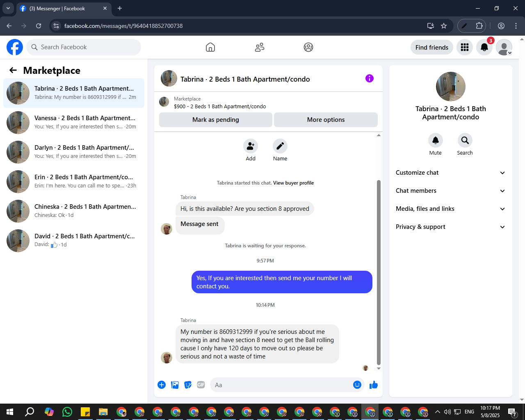Screen dimensions: 525x420
Task: Open File Explorer from the taskbar
Action: click(x=103, y=412)
